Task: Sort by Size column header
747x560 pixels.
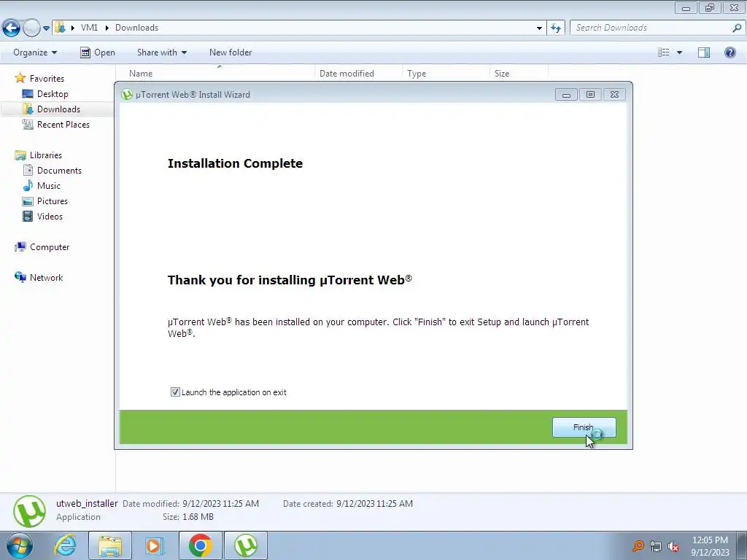Action: [x=519, y=74]
